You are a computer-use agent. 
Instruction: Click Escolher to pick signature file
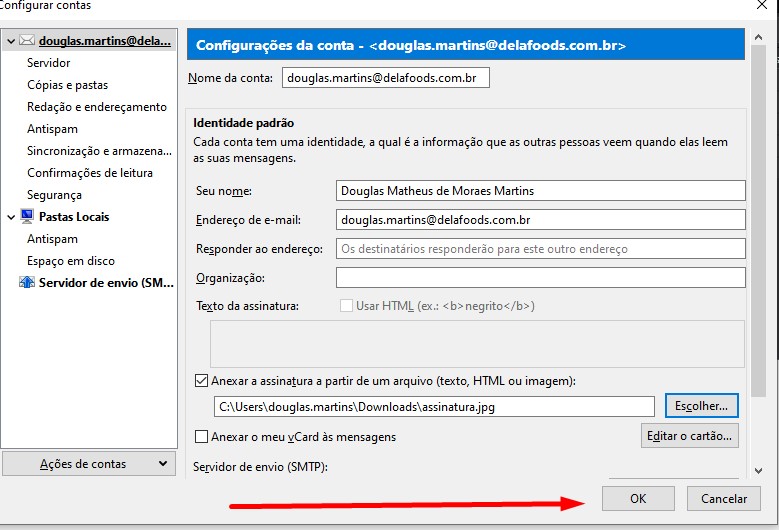pos(701,406)
